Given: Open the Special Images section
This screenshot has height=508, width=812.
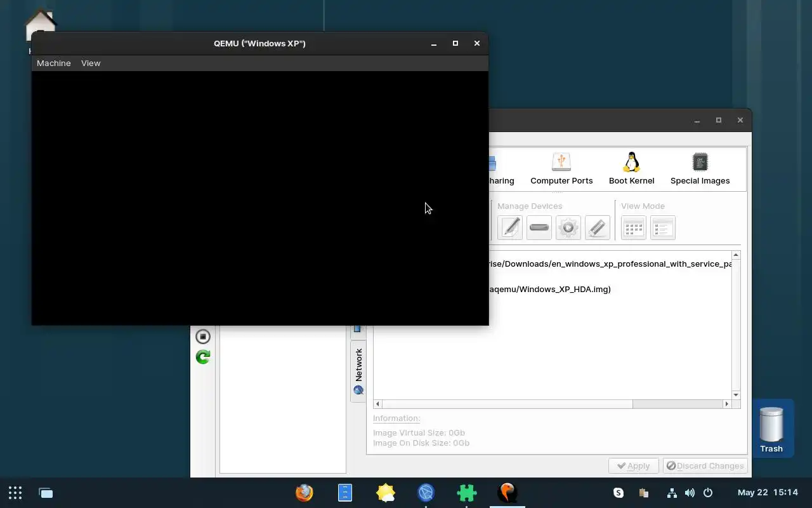Looking at the screenshot, I should [x=700, y=169].
